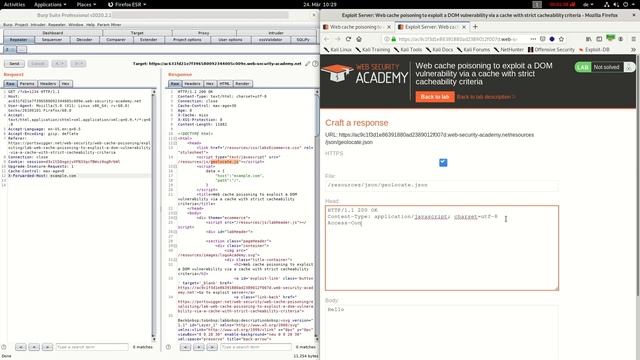
Task: Open the Firefox ESR app menu
Action: (127, 4)
